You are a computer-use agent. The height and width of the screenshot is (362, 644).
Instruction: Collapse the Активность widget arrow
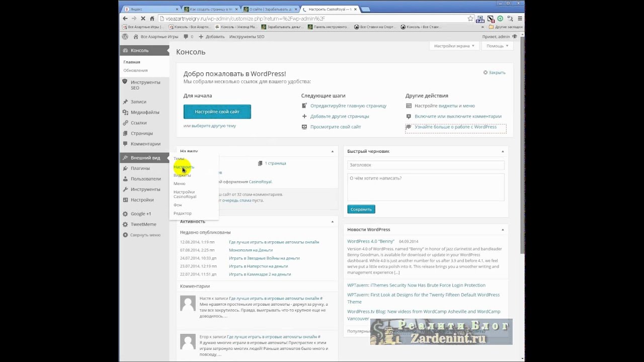click(x=332, y=222)
